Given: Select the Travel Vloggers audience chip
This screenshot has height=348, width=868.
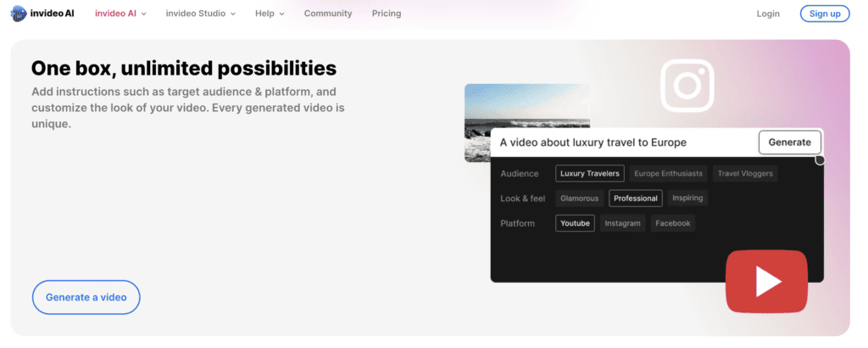Looking at the screenshot, I should (745, 173).
